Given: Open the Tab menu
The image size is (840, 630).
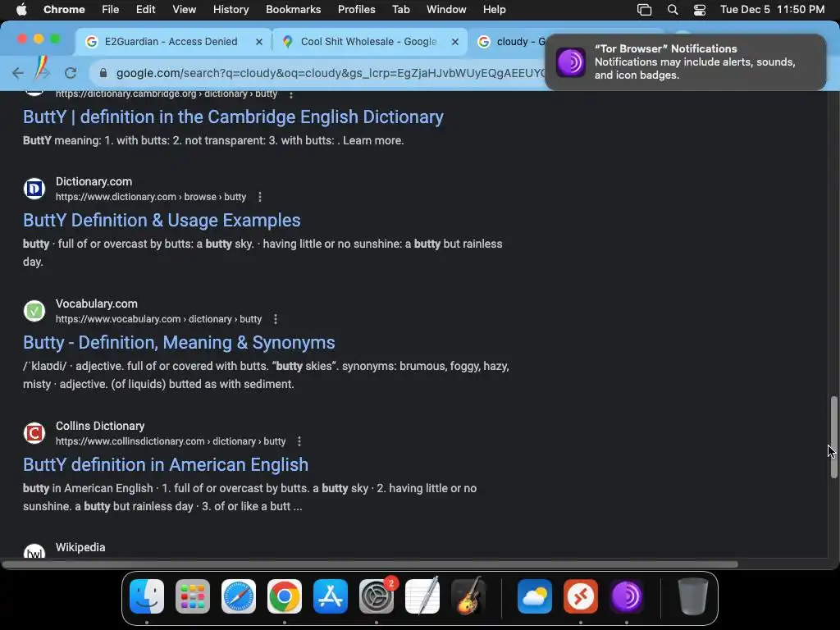Looking at the screenshot, I should pos(400,9).
